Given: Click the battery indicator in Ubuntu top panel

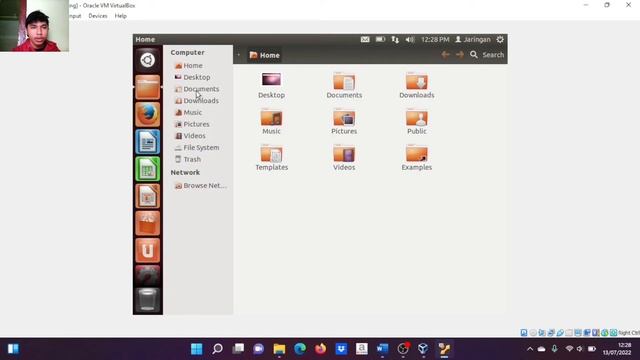Looking at the screenshot, I should pos(380,39).
